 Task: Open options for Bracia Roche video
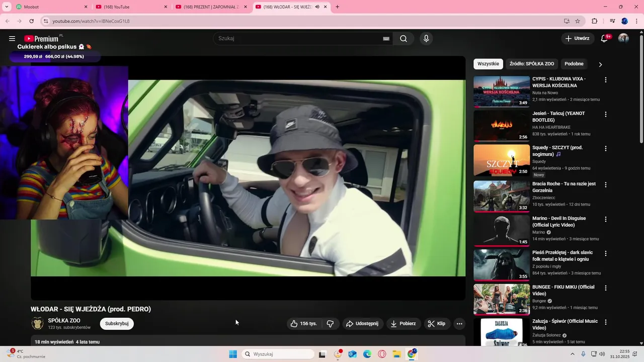pos(606,185)
